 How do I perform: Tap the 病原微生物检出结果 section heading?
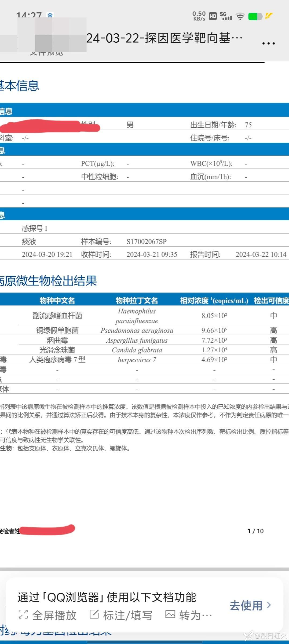(48, 281)
